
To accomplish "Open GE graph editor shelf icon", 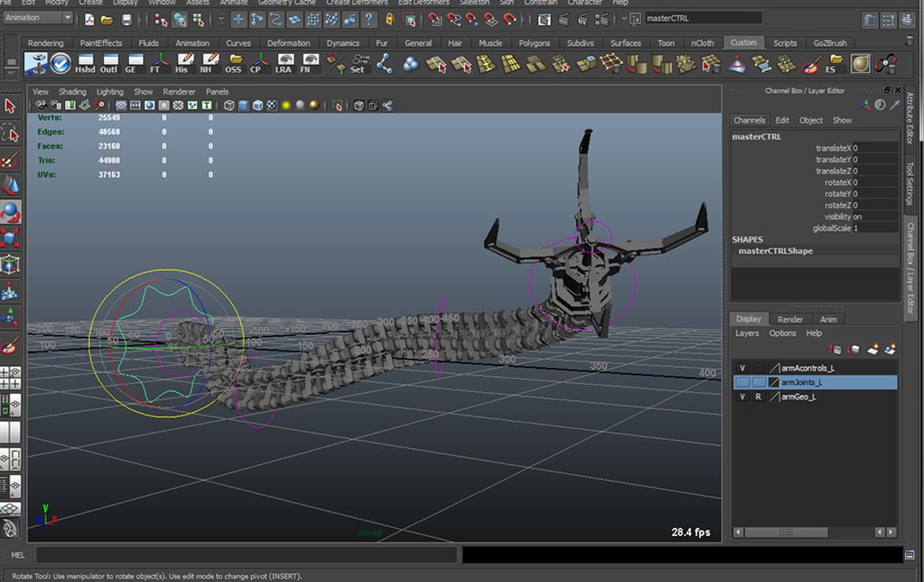I will [x=134, y=64].
